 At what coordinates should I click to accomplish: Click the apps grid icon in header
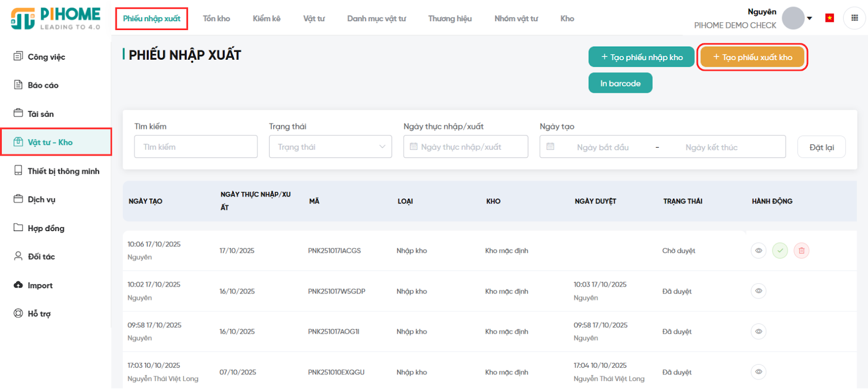coord(854,18)
